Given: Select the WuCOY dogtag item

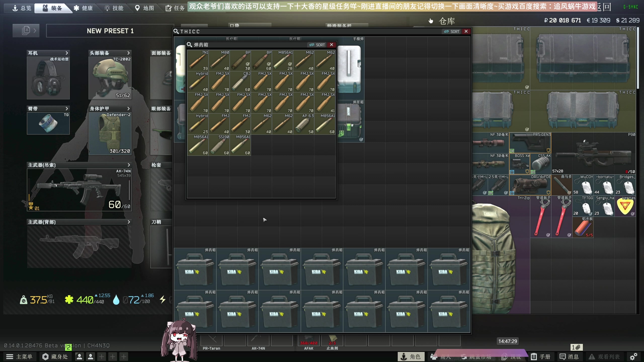Looking at the screenshot, I should click(583, 185).
